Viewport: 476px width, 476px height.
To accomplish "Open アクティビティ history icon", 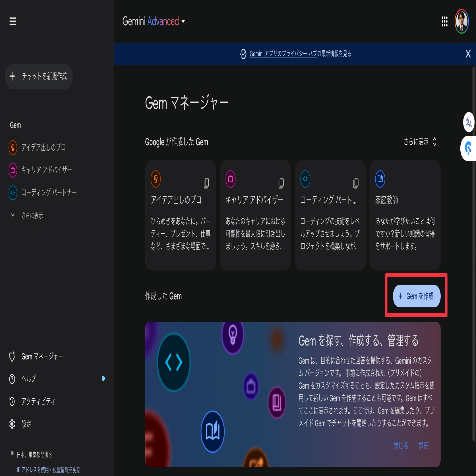I will point(12,402).
